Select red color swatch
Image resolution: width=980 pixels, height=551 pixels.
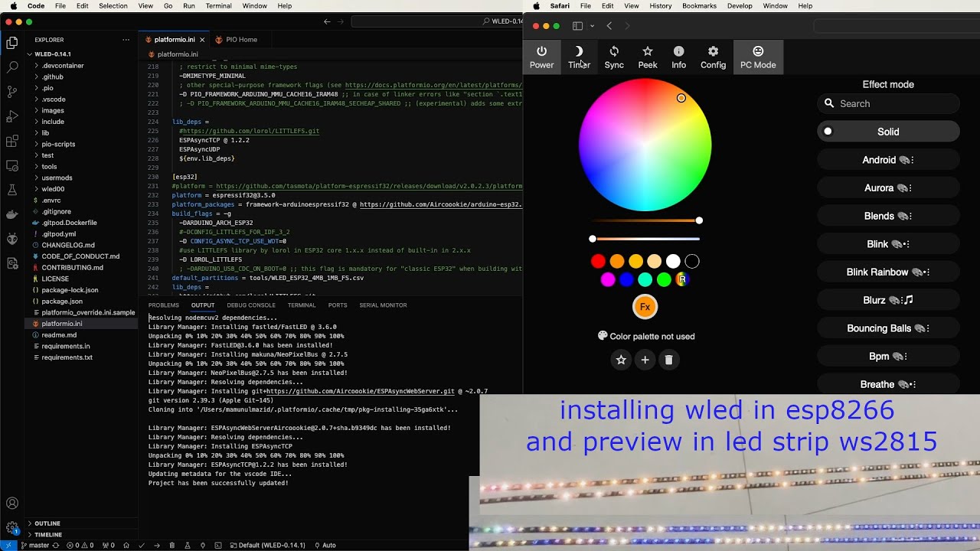tap(598, 262)
